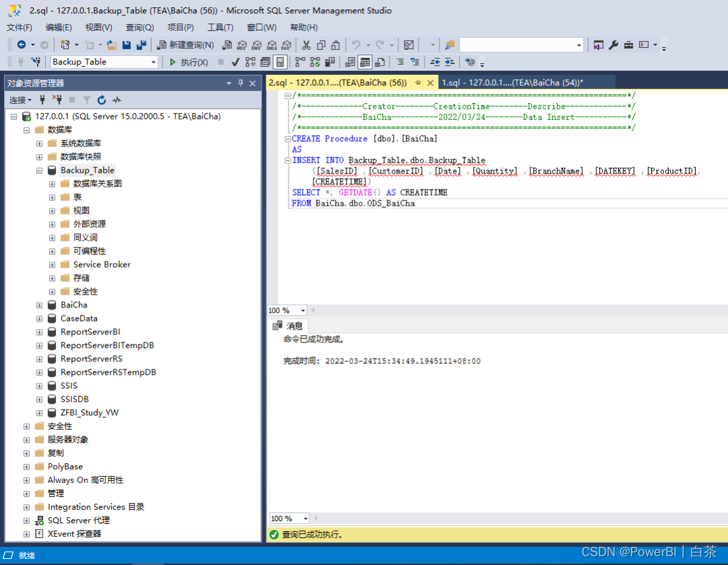728x565 pixels.
Task: Open the Backup_Table database dropdown
Action: coord(153,62)
